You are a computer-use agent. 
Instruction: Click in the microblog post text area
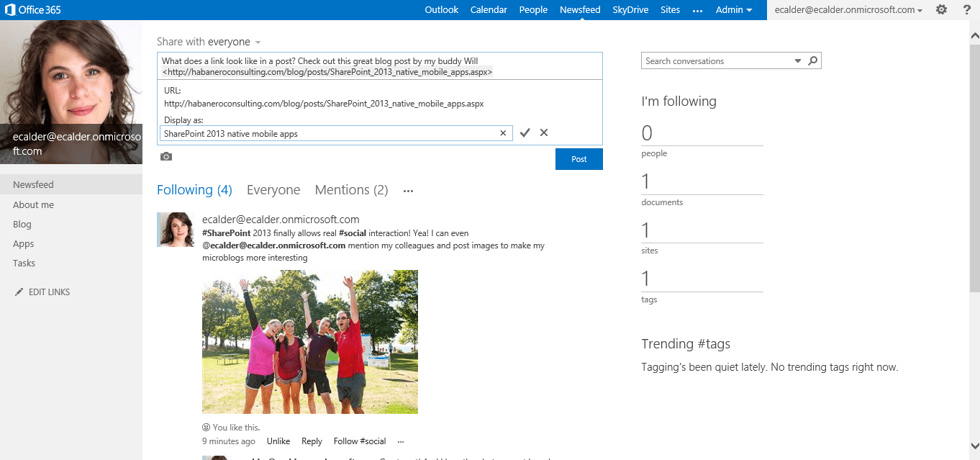point(380,66)
